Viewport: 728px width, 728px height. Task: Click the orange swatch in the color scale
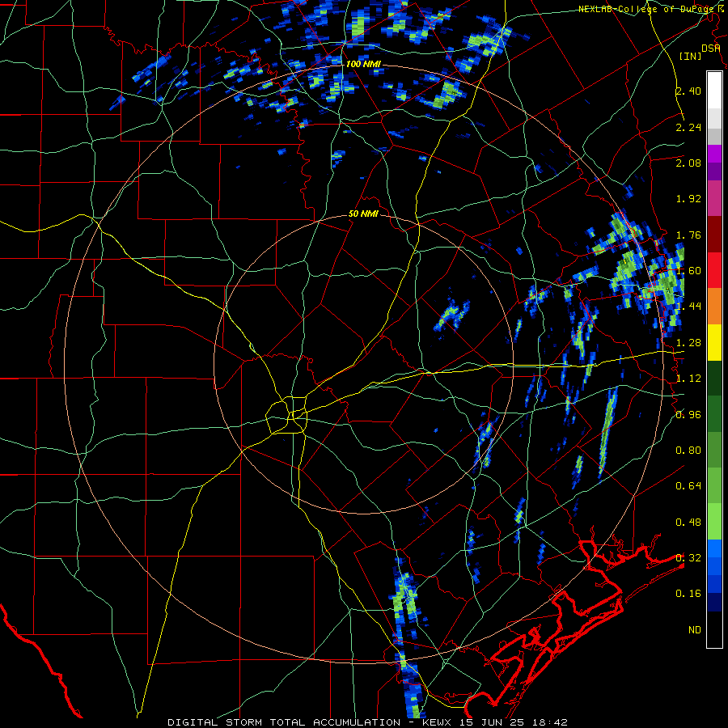tap(714, 306)
